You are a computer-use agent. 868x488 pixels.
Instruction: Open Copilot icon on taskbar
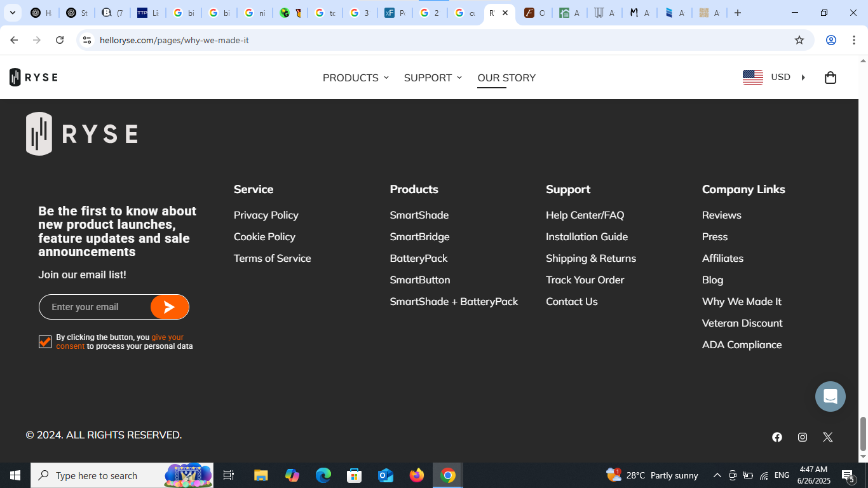click(x=292, y=475)
